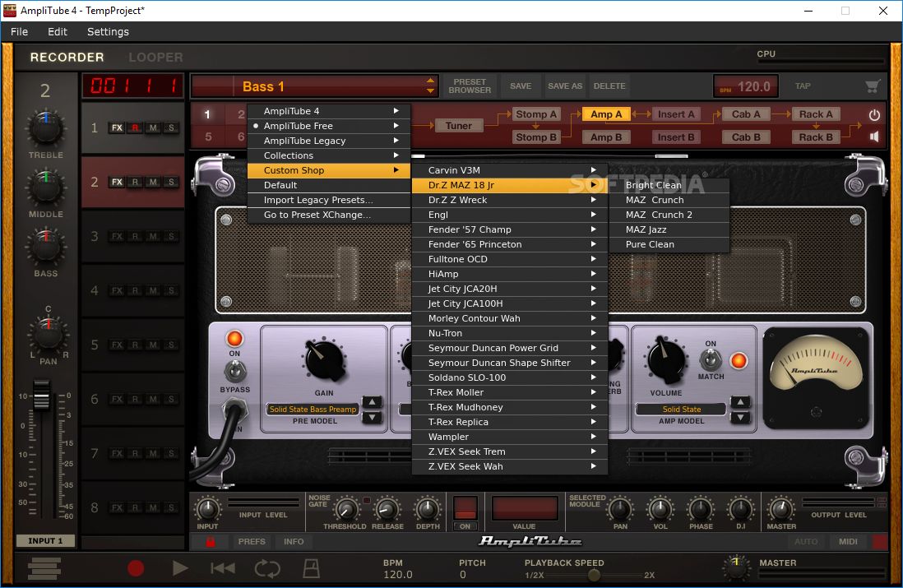Click the selected module PHASE knob

tap(701, 509)
